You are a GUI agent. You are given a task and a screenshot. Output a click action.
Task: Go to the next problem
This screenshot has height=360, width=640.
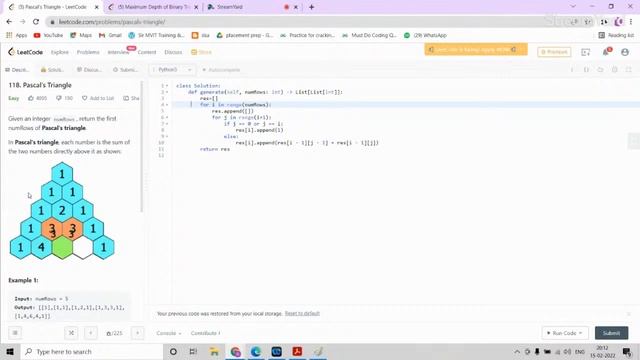(138, 333)
